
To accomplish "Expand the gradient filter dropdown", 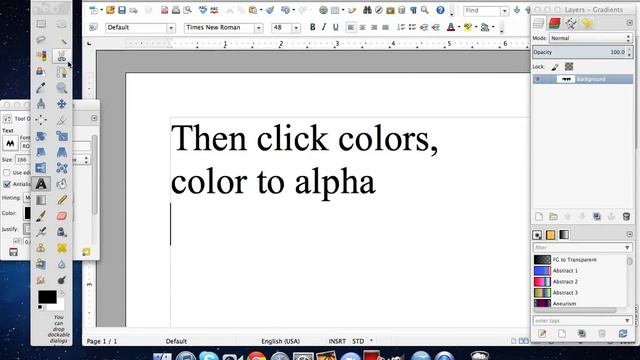I will tap(627, 247).
